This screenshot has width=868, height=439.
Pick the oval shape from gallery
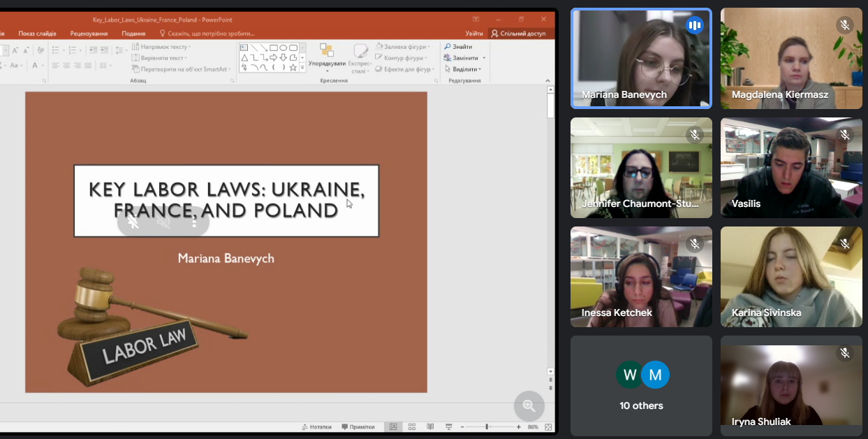pyautogui.click(x=283, y=48)
